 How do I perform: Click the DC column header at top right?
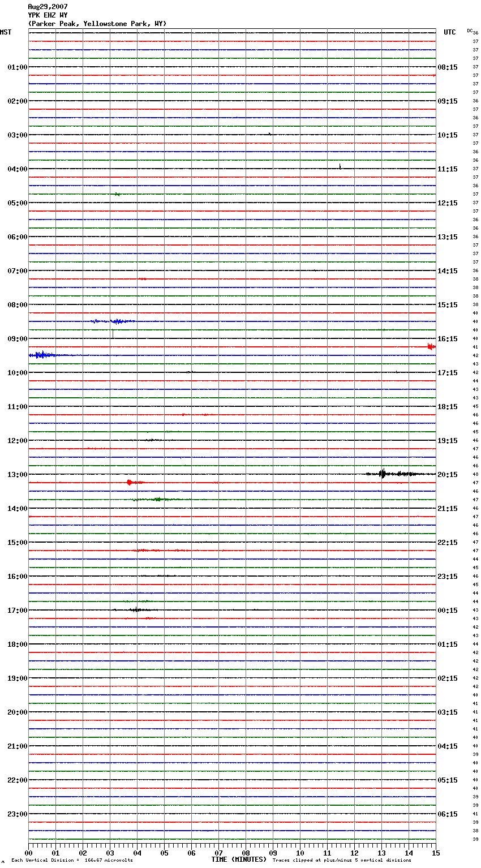(470, 31)
